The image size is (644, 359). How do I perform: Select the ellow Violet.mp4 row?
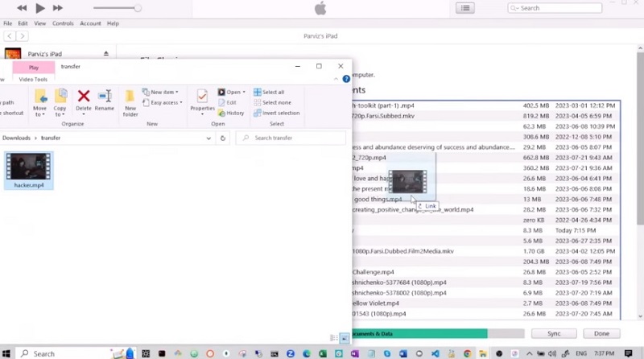486,303
